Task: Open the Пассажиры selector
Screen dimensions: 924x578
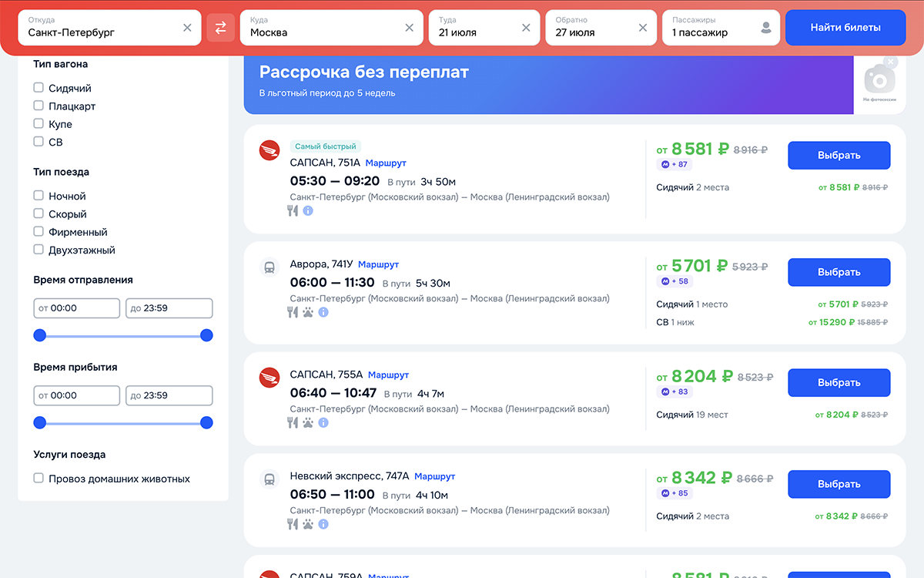Action: [721, 28]
